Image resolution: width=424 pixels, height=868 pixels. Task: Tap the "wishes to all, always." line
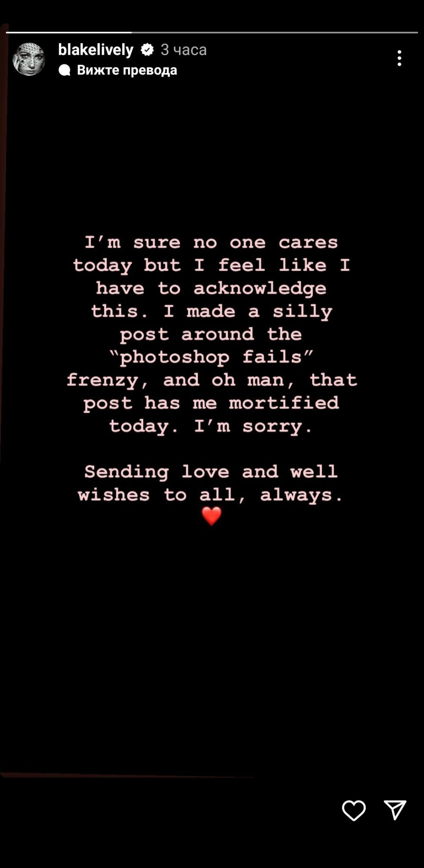pos(211,495)
